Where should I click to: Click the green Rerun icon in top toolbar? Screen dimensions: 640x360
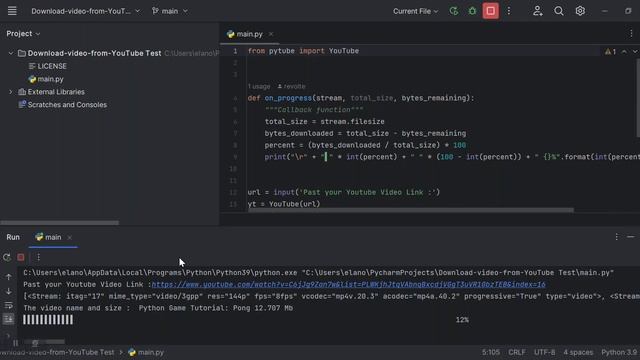point(453,11)
